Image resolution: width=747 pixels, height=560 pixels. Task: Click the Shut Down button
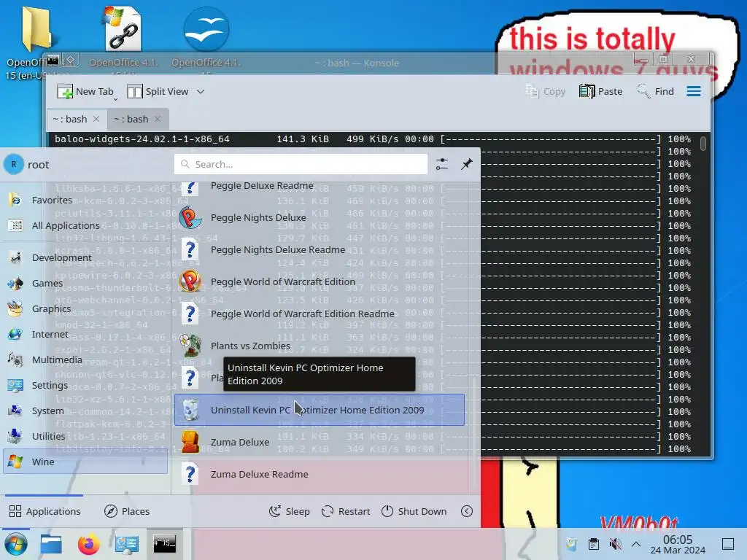[414, 511]
